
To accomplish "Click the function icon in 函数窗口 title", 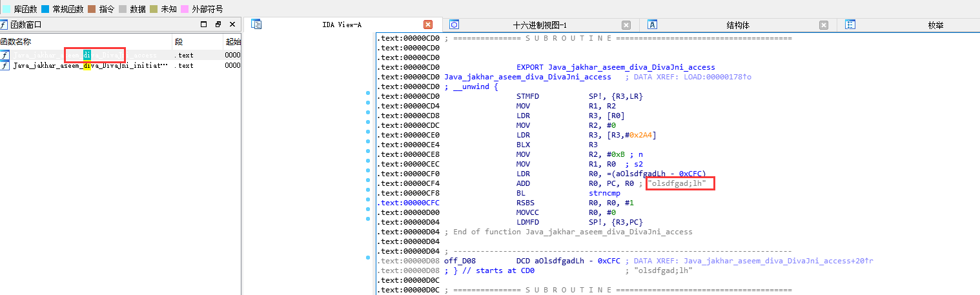I will pos(4,25).
